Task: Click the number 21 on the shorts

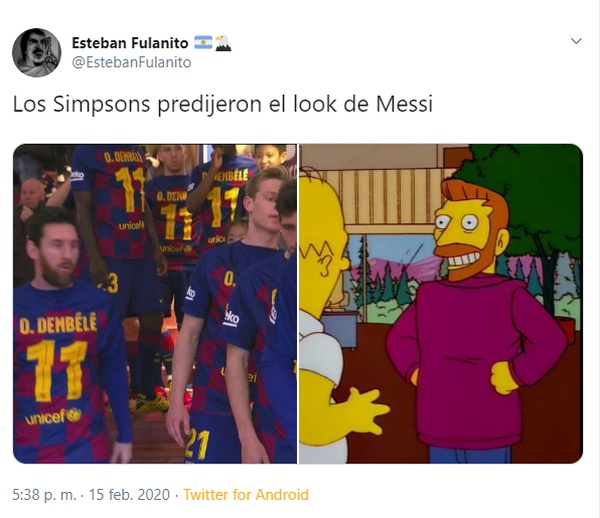Action: click(x=197, y=445)
